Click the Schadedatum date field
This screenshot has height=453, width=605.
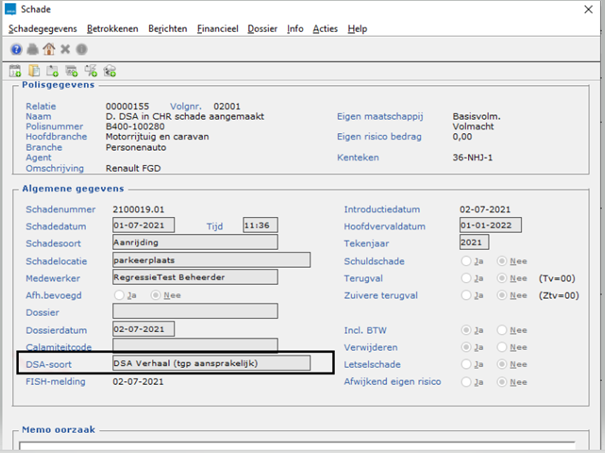click(x=145, y=225)
